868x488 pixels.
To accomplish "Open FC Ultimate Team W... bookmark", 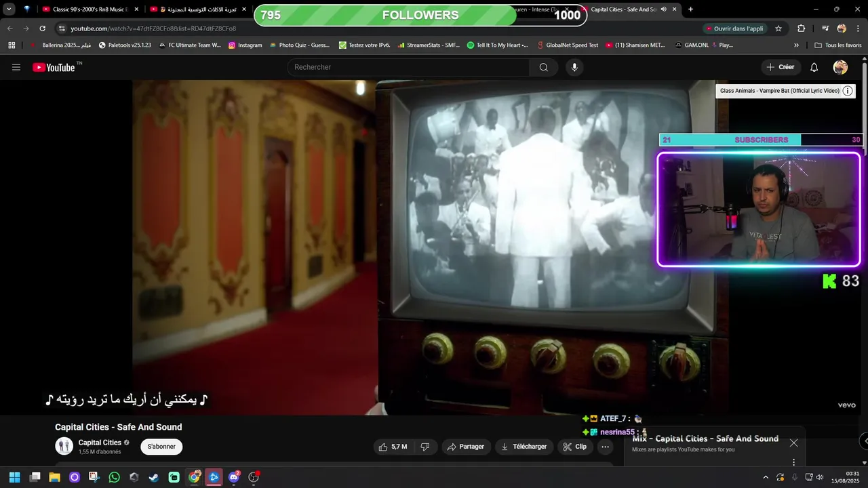I will 190,45.
